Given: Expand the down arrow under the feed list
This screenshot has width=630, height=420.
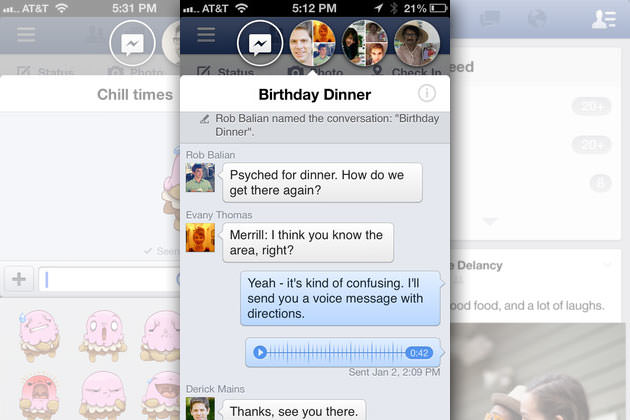Looking at the screenshot, I should click(x=489, y=221).
